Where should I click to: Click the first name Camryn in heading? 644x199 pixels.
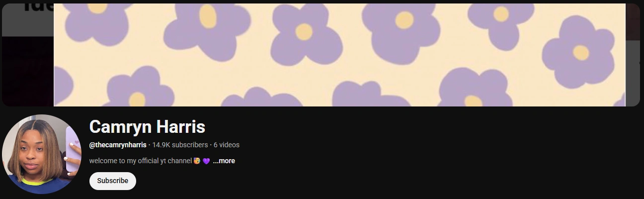pos(120,127)
